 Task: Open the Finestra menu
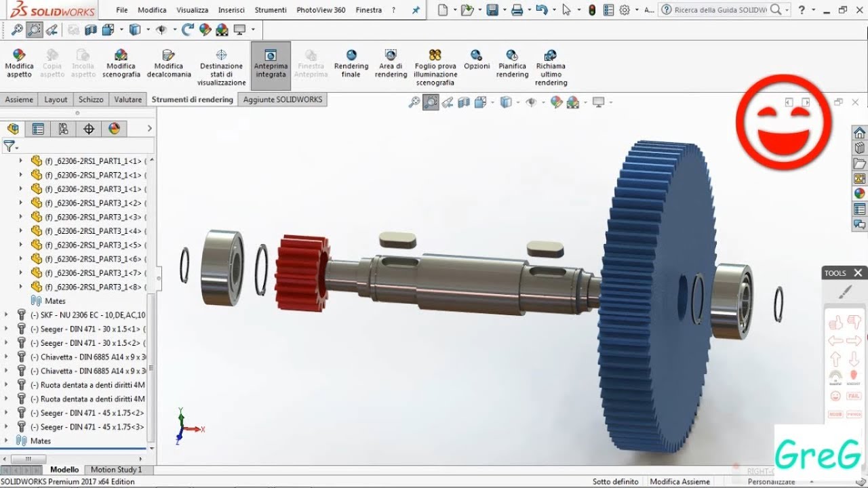tap(369, 10)
